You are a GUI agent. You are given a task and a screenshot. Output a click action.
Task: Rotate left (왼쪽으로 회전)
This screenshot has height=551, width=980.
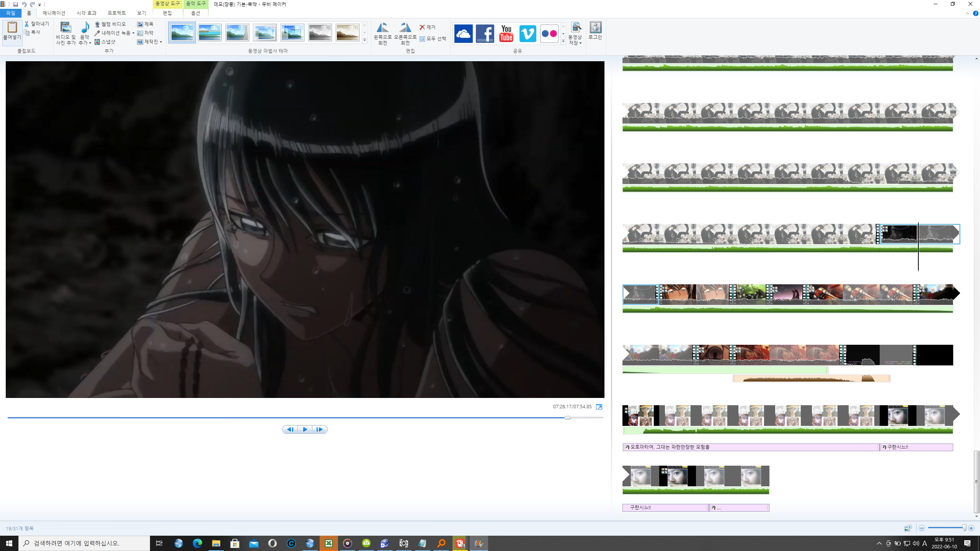coord(382,34)
